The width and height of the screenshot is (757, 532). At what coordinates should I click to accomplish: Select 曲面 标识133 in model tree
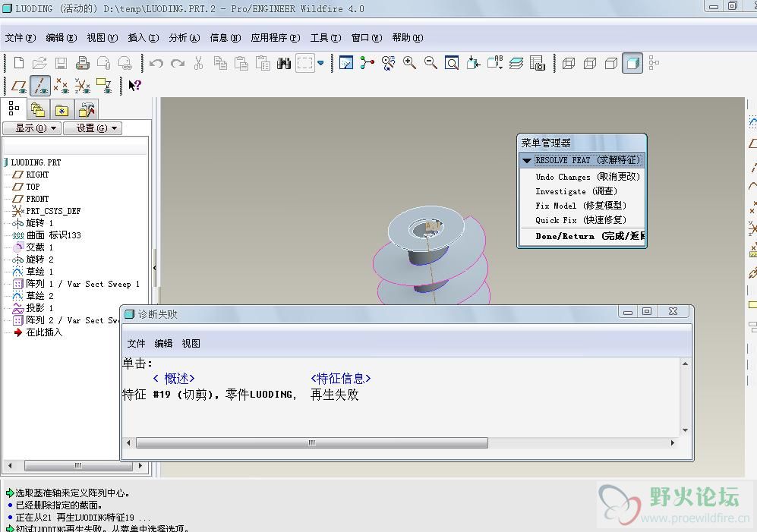pos(53,235)
